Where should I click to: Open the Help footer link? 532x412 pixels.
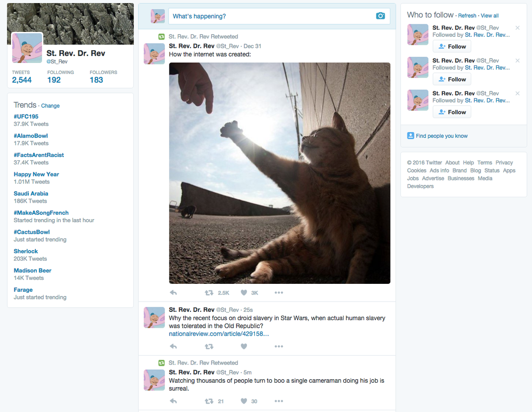pos(468,163)
